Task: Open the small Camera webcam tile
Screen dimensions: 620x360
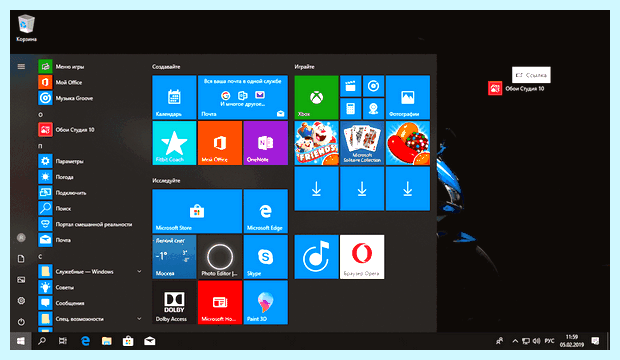Action: (373, 109)
